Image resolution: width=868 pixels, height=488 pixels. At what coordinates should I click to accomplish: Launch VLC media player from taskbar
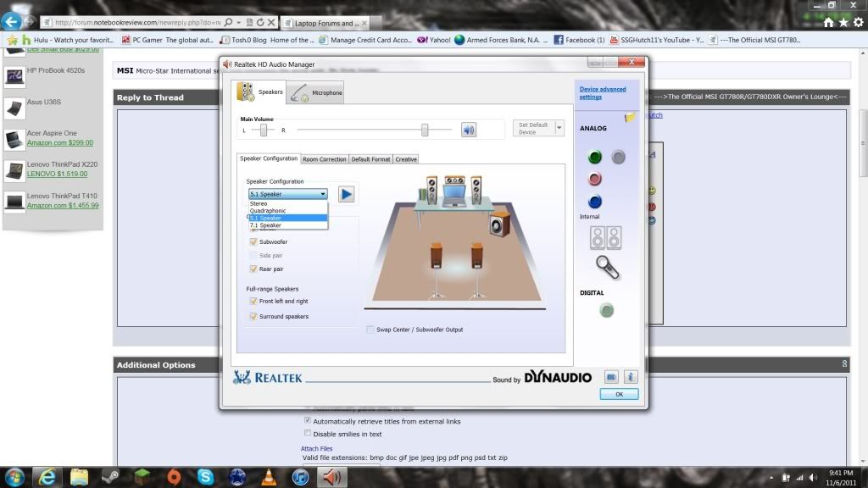pyautogui.click(x=269, y=477)
